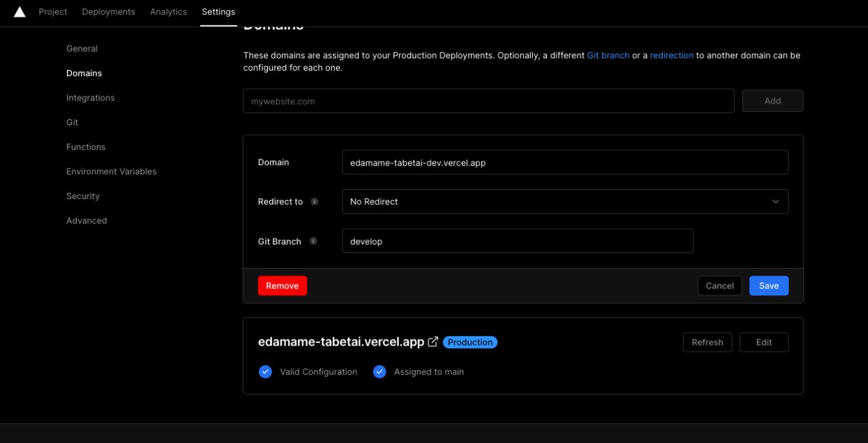The image size is (868, 443).
Task: Cancel domain editing
Action: click(720, 285)
